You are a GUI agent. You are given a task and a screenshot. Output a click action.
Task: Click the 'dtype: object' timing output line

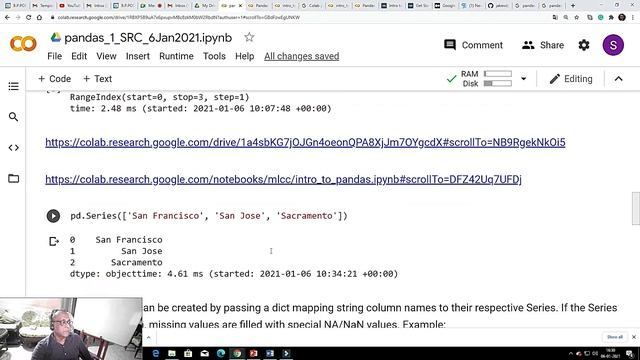pos(234,274)
